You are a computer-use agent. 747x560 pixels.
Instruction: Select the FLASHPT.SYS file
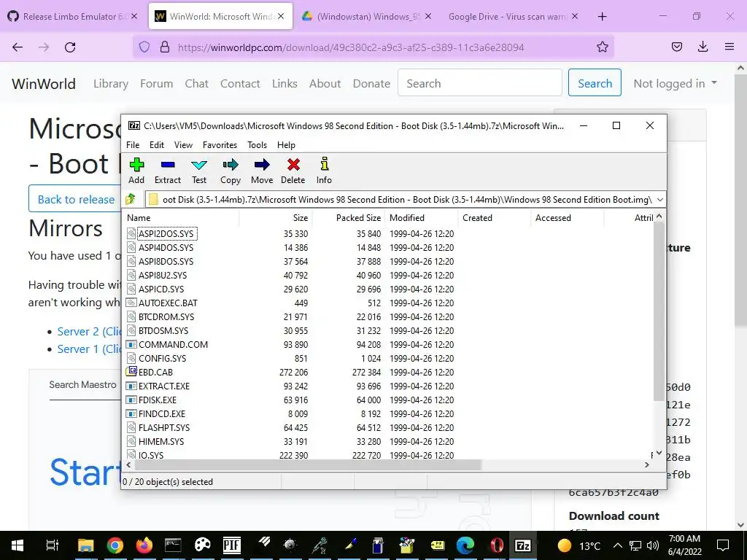pyautogui.click(x=164, y=427)
